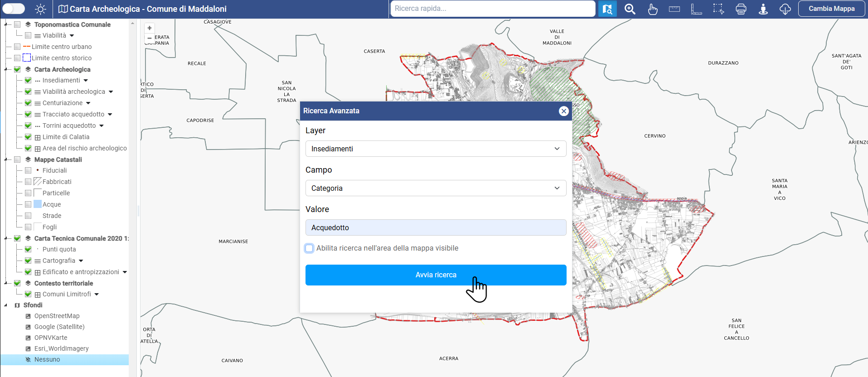Select Google (Satellite) as basemap
Viewport: 868px width, 377px height.
59,327
